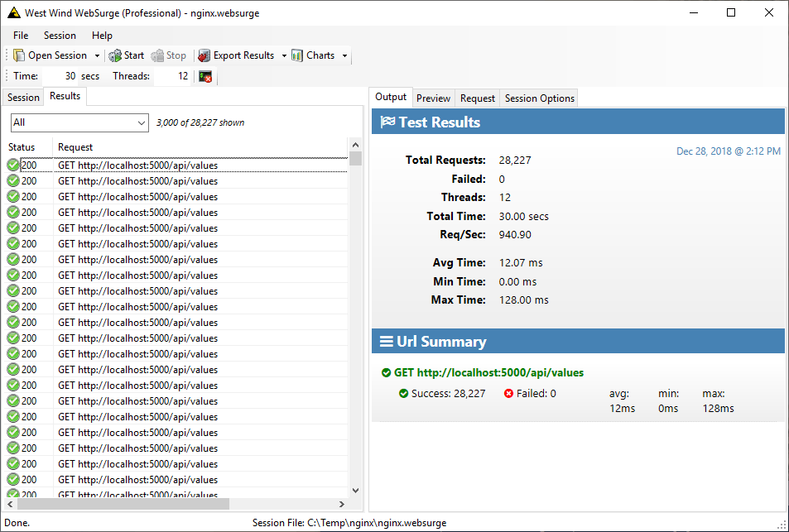
Task: Open the File menu
Action: [21, 36]
